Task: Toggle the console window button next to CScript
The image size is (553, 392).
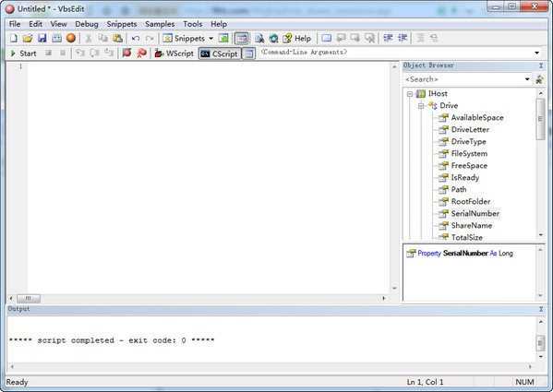Action: pos(249,53)
